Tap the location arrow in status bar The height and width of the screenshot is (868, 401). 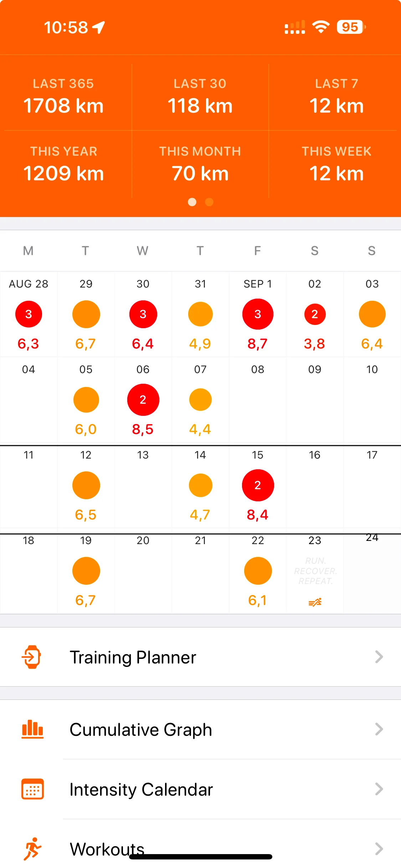(99, 27)
